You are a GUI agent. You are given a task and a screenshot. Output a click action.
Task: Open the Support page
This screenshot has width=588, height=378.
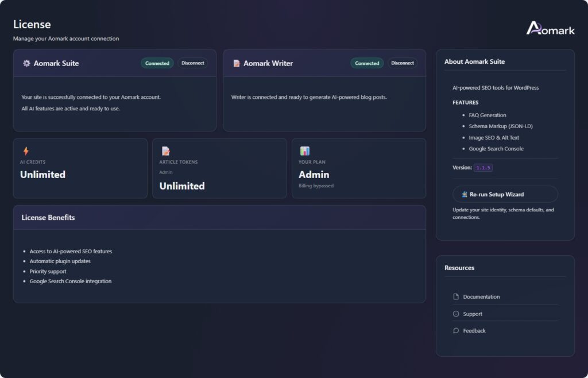click(473, 314)
